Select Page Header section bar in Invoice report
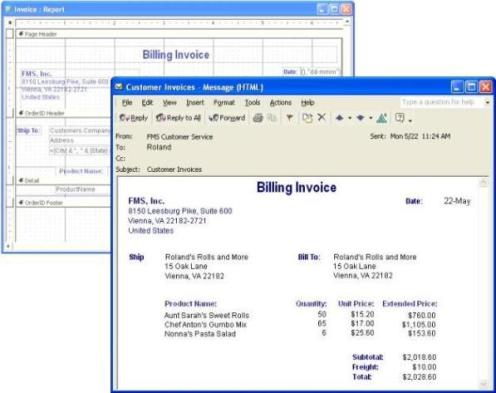The image size is (496, 393). tap(178, 34)
